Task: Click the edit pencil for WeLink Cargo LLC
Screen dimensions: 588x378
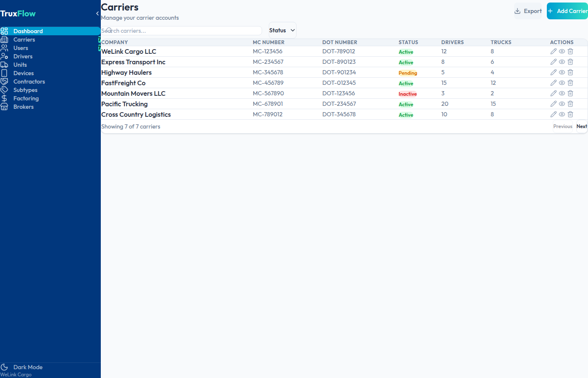Action: click(553, 51)
